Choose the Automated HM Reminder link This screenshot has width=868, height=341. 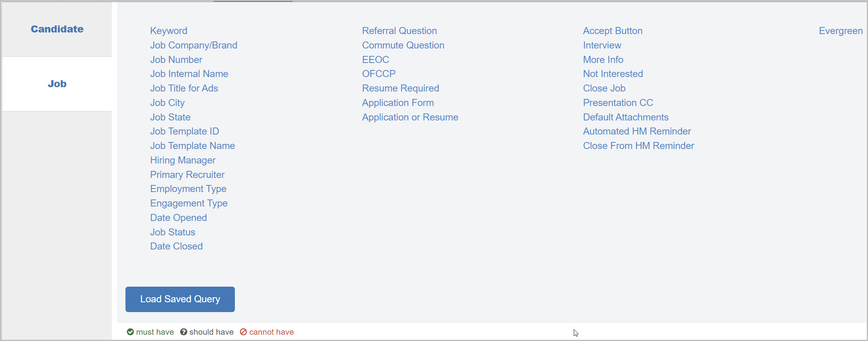[637, 131]
